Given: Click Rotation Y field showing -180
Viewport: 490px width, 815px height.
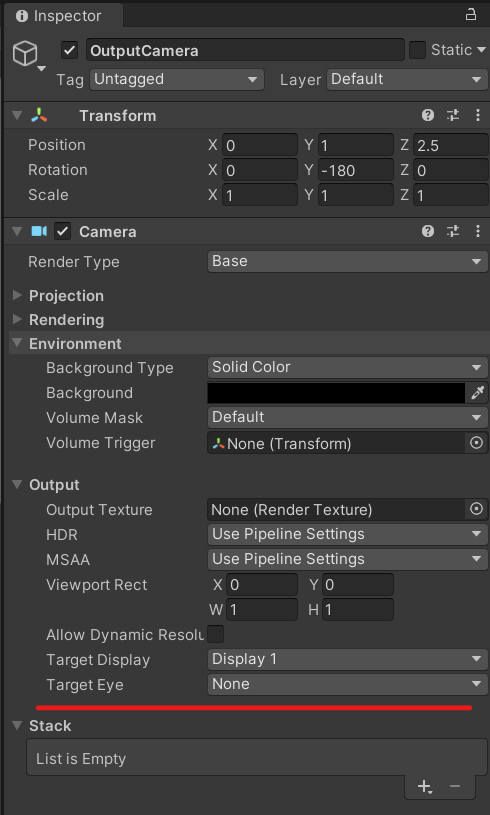Looking at the screenshot, I should click(x=355, y=170).
